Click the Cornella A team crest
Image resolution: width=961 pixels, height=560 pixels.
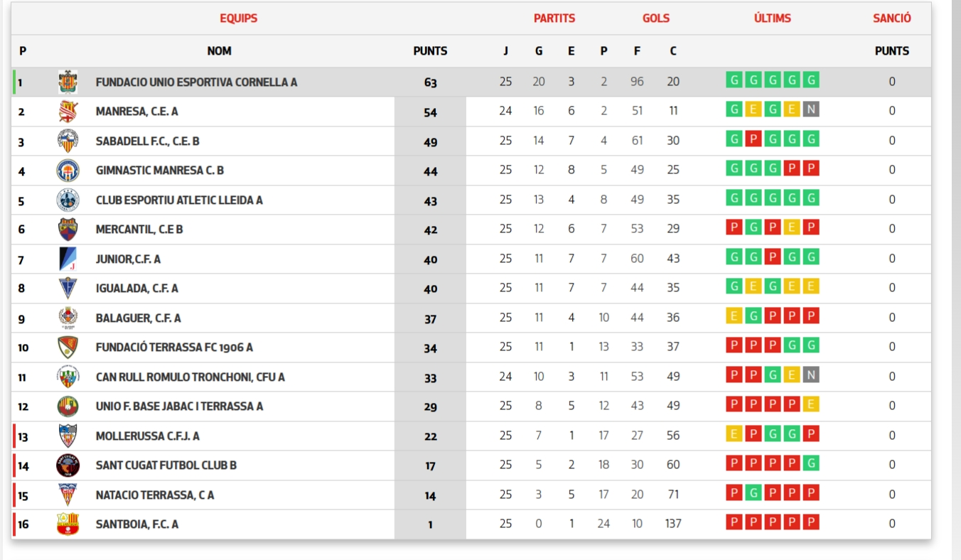click(x=68, y=82)
